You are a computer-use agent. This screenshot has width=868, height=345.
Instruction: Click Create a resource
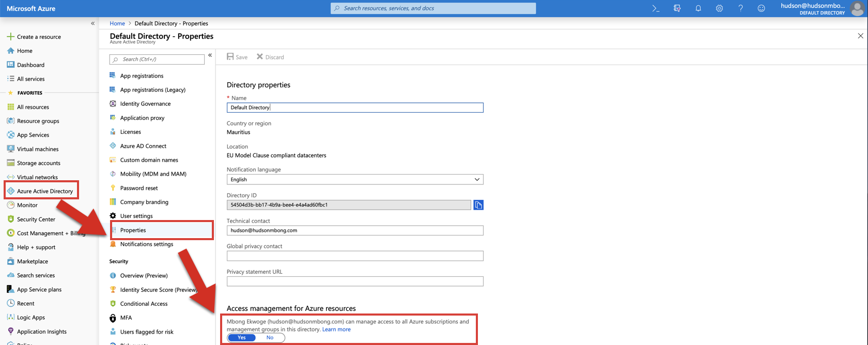click(x=34, y=37)
